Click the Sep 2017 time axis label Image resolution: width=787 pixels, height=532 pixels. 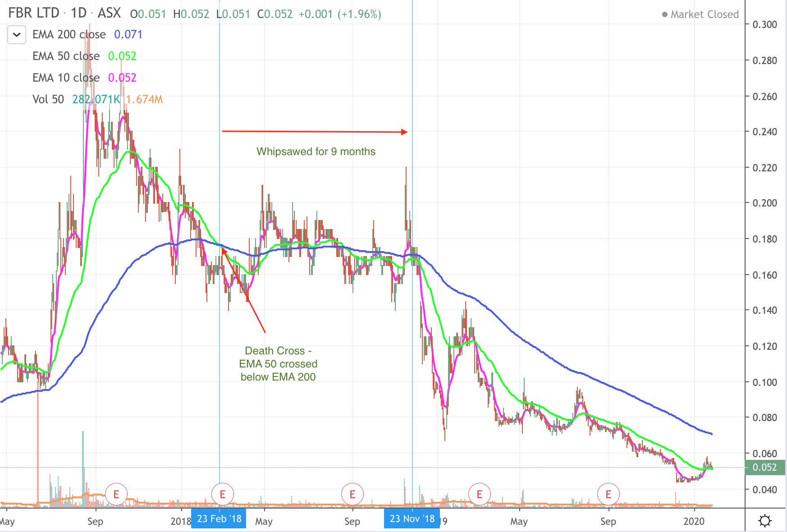coord(95,522)
